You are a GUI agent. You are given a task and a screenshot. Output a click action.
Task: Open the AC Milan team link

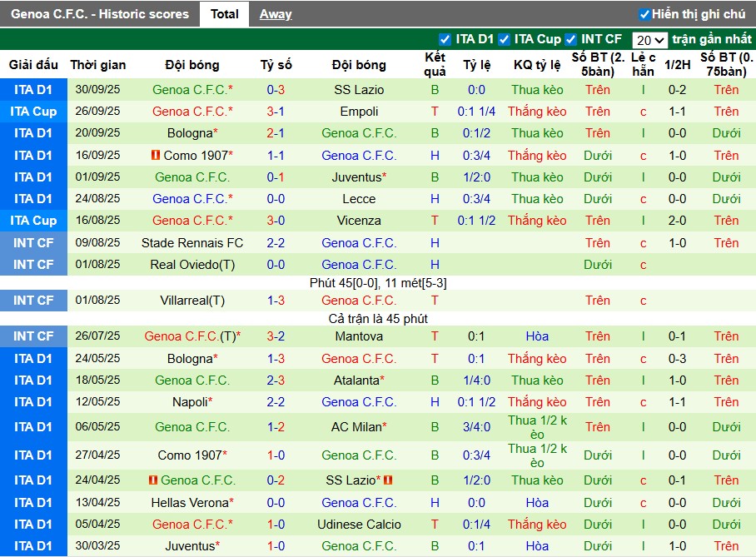click(x=357, y=427)
